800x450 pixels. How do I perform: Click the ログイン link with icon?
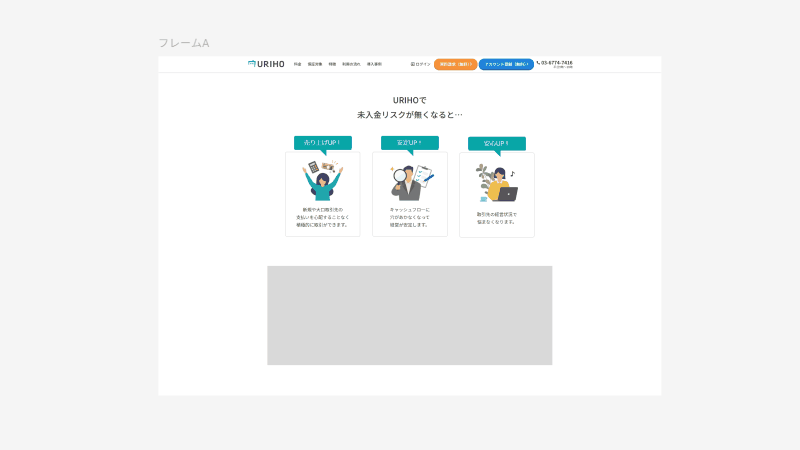pos(421,64)
